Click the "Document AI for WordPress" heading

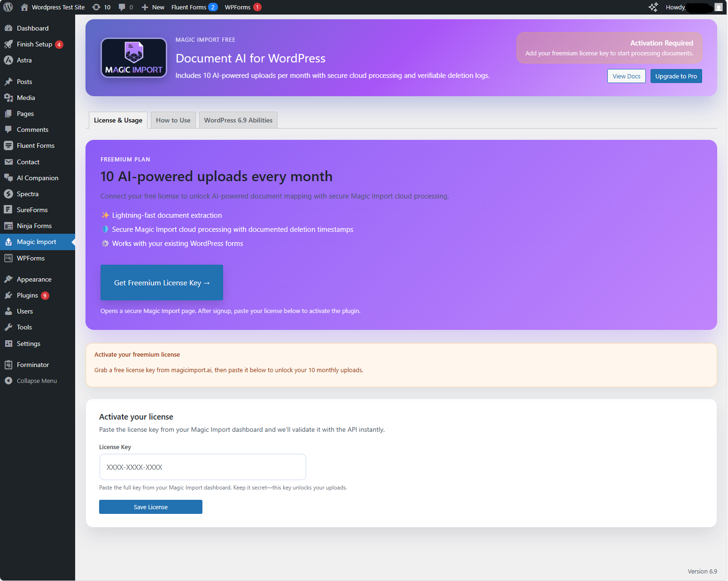[250, 58]
